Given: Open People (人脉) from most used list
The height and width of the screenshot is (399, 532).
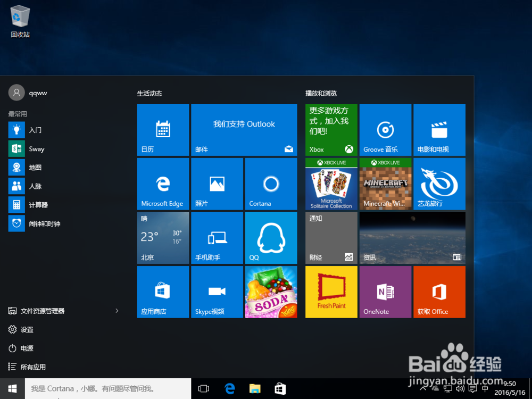Looking at the screenshot, I should pos(64,186).
